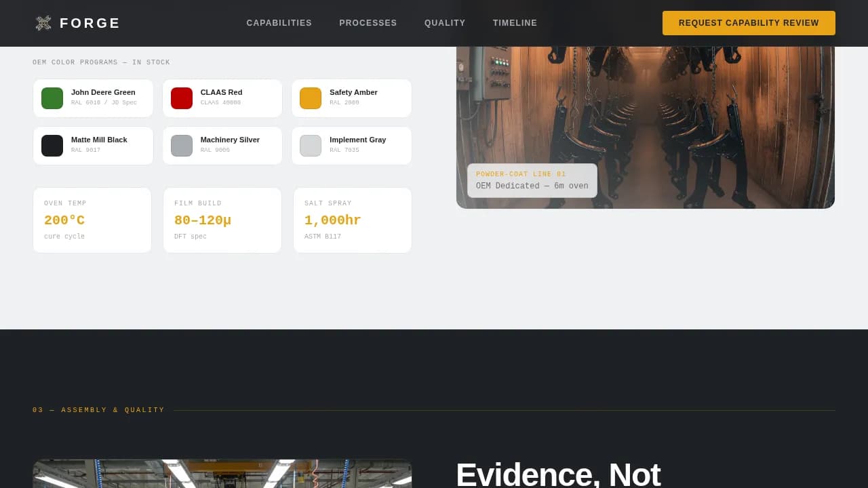Select the Machinery Silver color chip

[x=222, y=145]
